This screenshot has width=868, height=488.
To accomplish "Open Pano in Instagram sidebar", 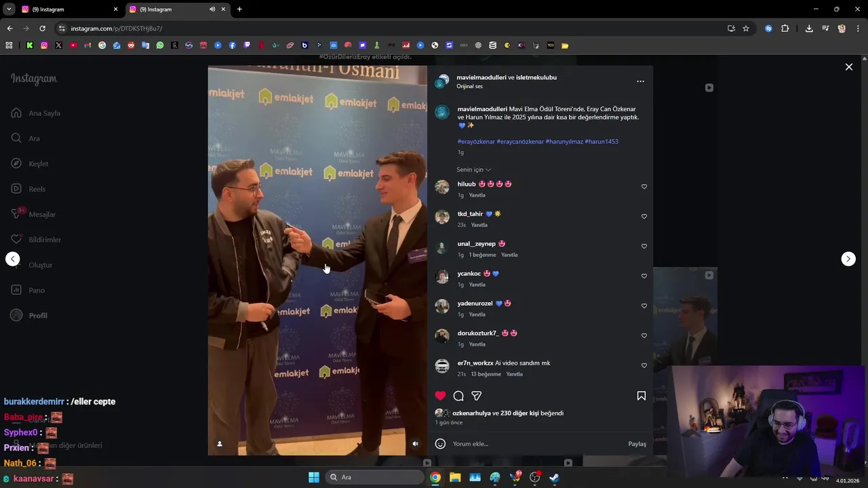I will [28, 290].
